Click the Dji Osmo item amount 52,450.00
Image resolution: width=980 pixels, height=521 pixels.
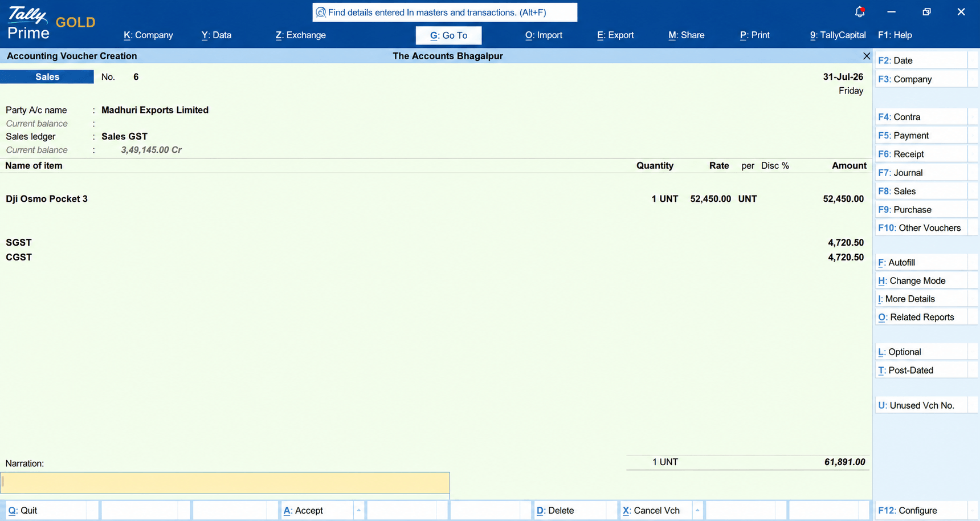(843, 199)
